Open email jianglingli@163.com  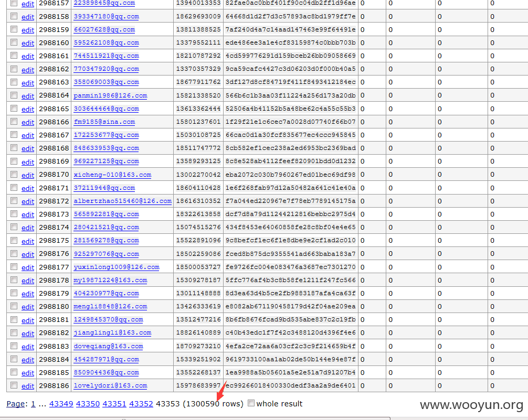point(112,332)
